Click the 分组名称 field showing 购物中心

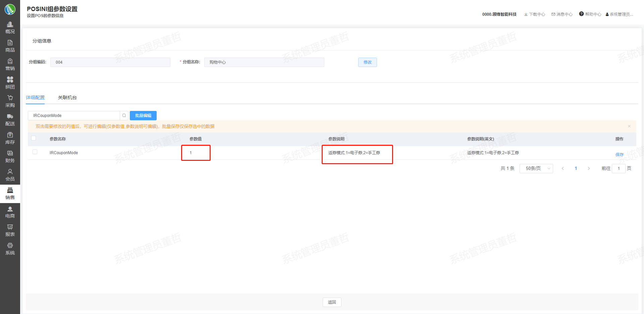[264, 62]
